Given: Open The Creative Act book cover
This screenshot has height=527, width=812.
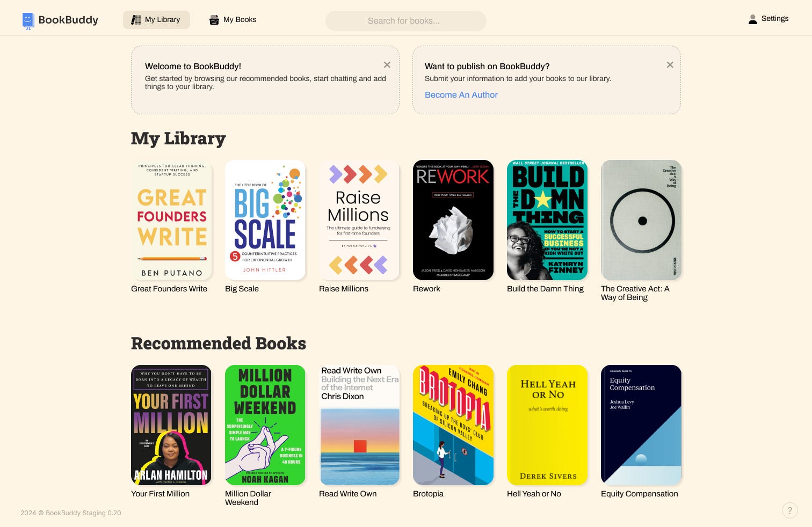Looking at the screenshot, I should click(x=641, y=220).
